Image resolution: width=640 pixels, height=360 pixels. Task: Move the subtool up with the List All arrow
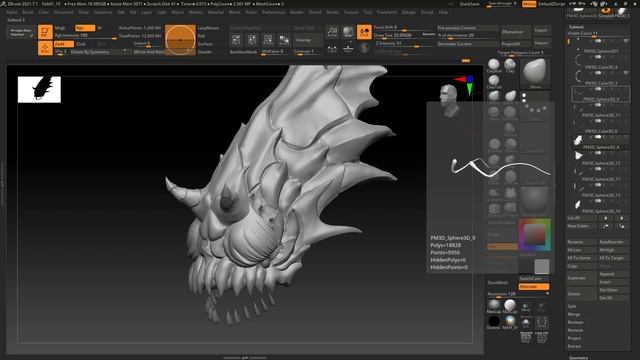(x=606, y=218)
